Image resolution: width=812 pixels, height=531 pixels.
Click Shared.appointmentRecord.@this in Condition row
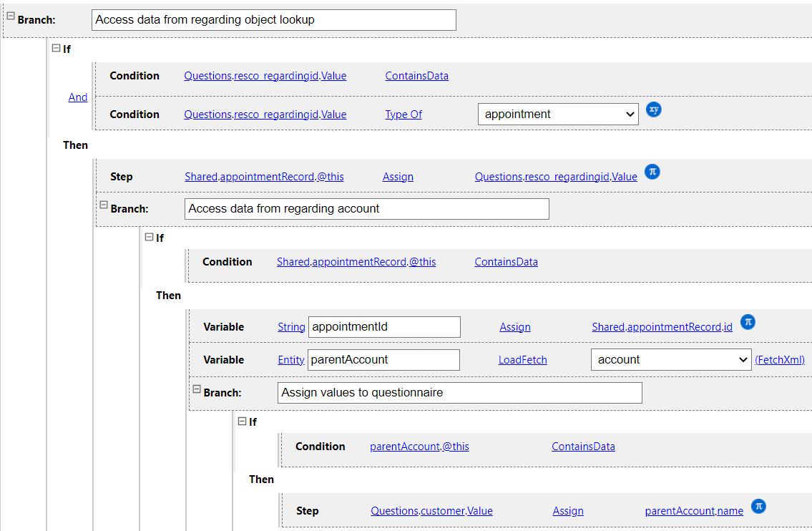tap(356, 262)
